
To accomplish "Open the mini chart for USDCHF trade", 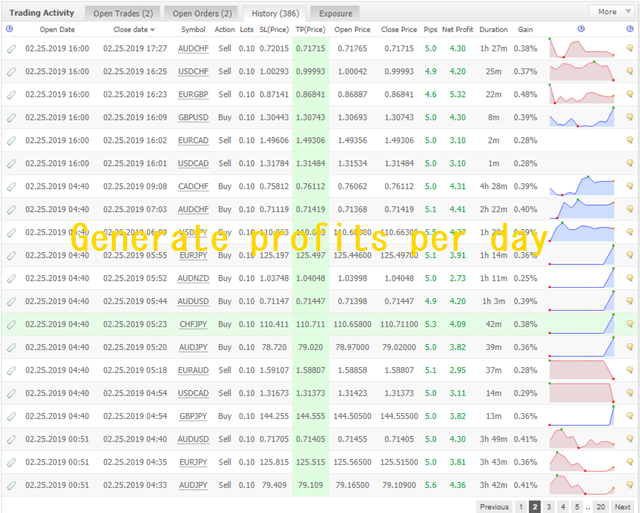I will (582, 71).
